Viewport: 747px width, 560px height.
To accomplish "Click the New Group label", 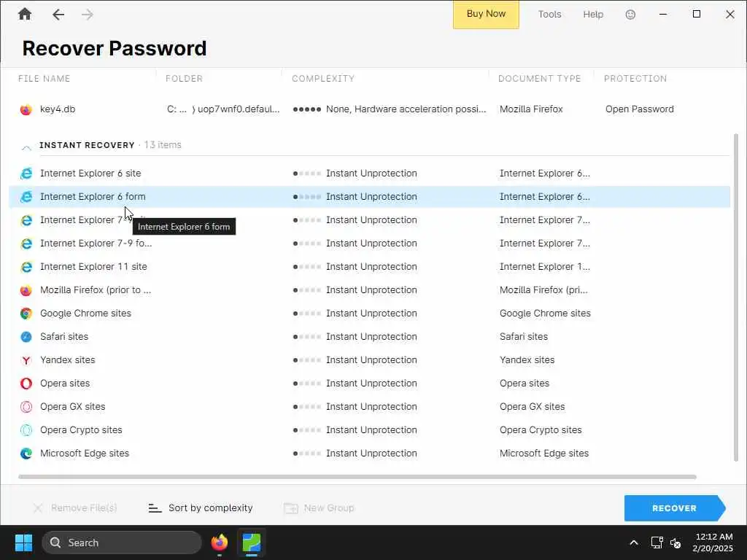I will [x=329, y=508].
